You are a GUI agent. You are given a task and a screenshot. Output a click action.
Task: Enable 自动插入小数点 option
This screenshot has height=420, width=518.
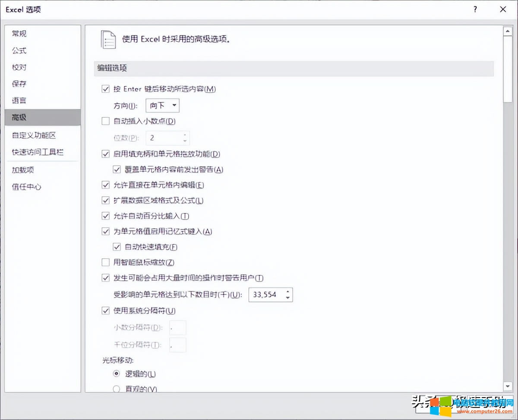105,121
